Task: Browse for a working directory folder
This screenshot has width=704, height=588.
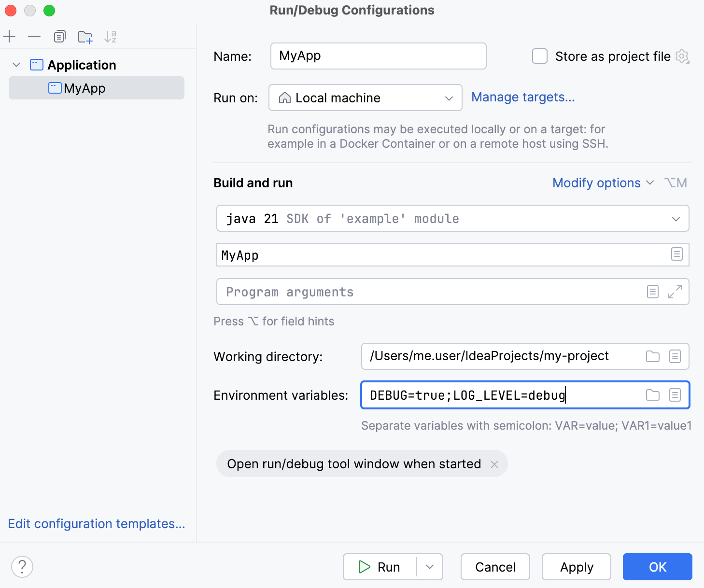Action: coord(652,356)
